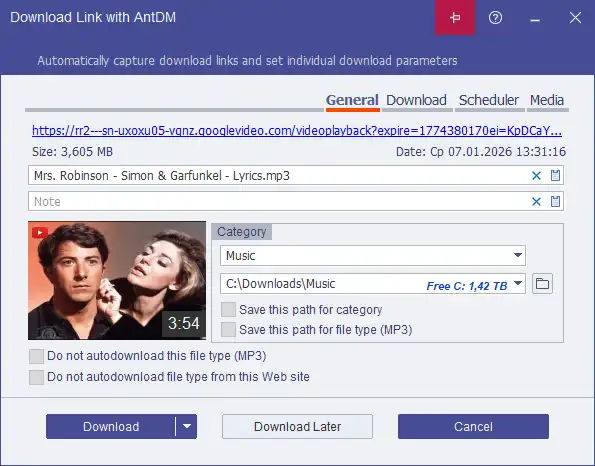
Task: Switch to the General tab
Action: [352, 101]
